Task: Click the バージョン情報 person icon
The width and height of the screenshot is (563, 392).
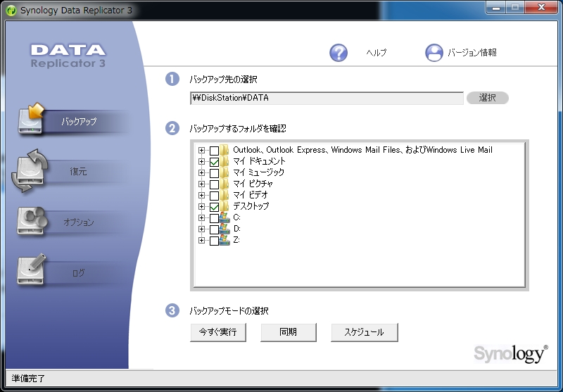Action: pos(434,53)
